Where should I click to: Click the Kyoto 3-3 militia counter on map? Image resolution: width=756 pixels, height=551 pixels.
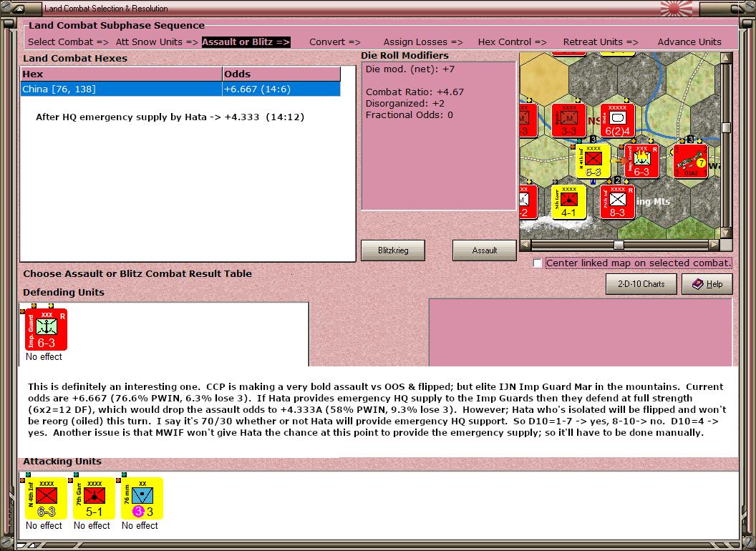point(568,120)
